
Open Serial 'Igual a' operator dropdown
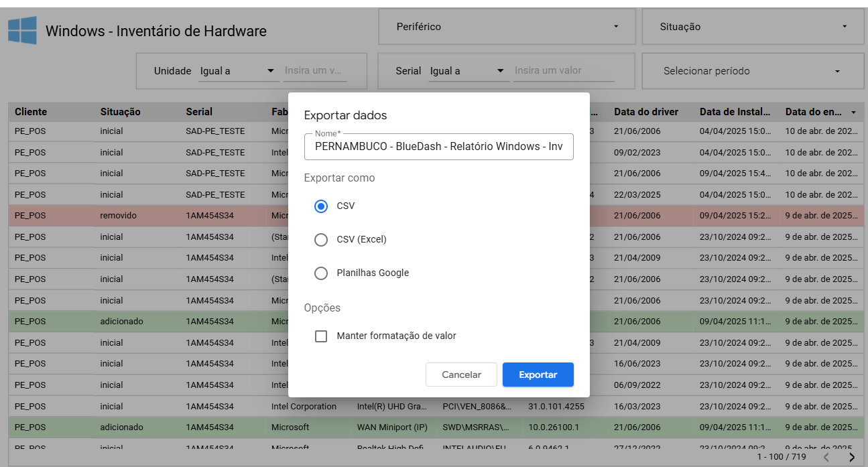(467, 71)
